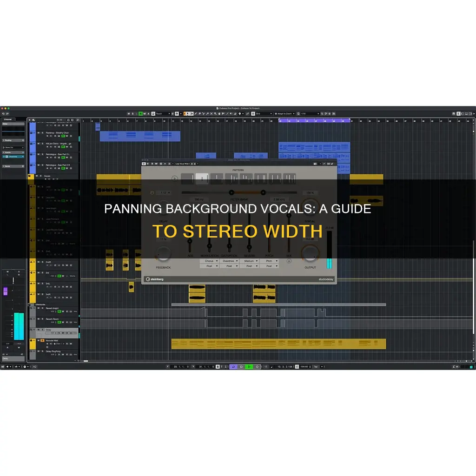Open the 1/16 quantize preset dropdown
This screenshot has width=476, height=476.
point(310,113)
